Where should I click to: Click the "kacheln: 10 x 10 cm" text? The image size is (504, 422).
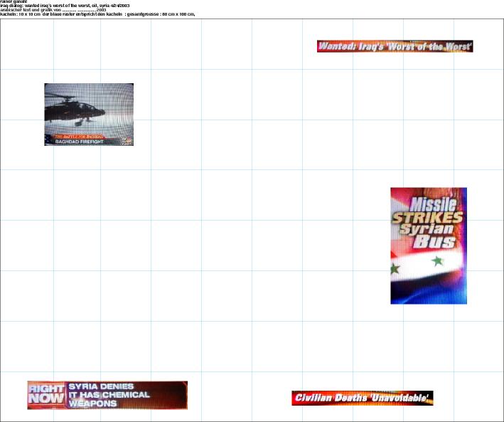click(20, 15)
